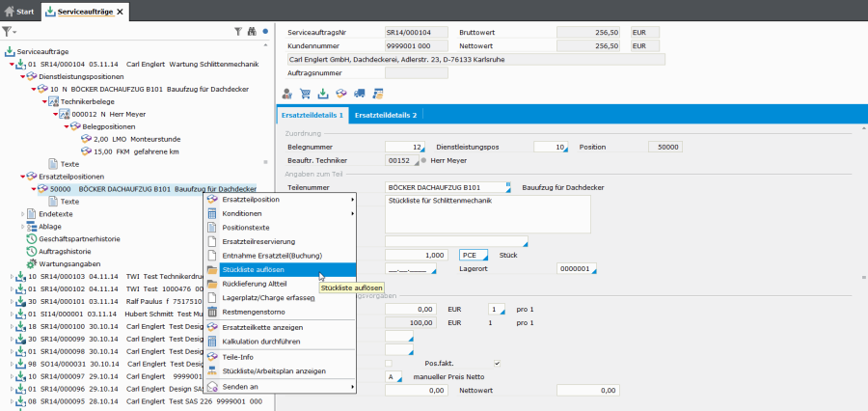Image resolution: width=868 pixels, height=411 pixels.
Task: Toggle the Pos.fakt. checkbox
Action: [497, 364]
